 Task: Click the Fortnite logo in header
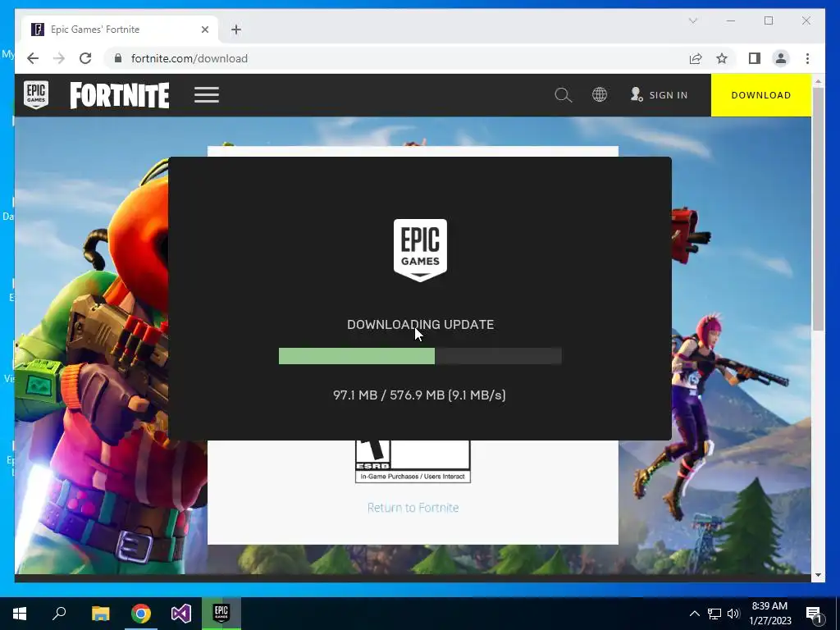pos(120,95)
